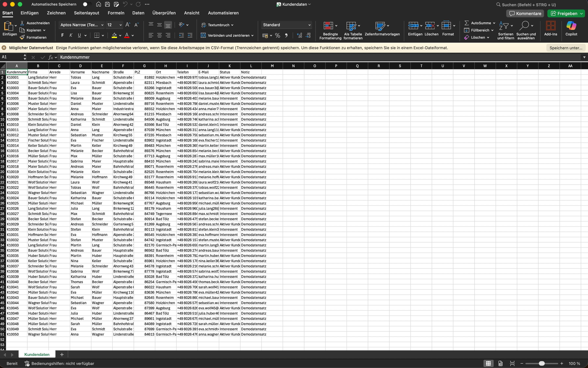Open Als Tabelle formatieren
The height and width of the screenshot is (368, 588).
(353, 31)
